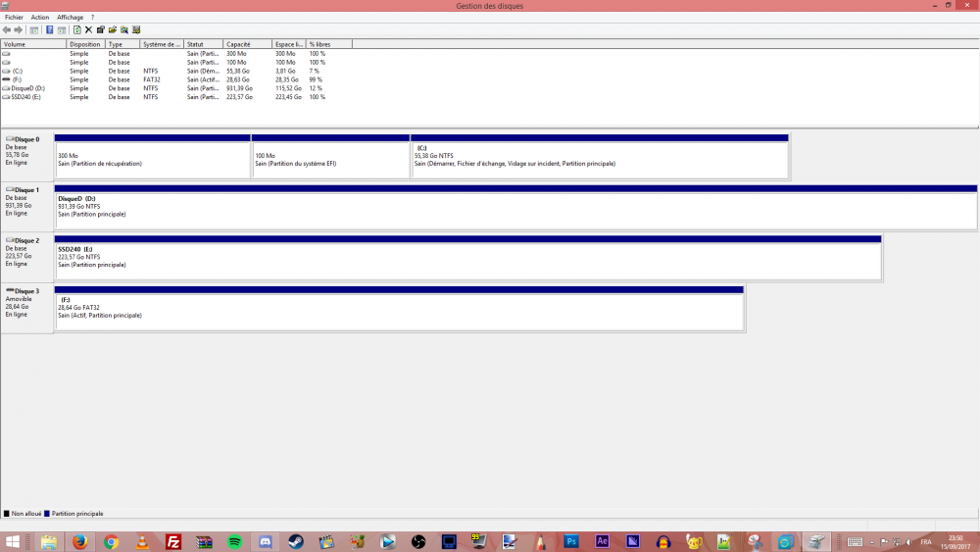Click the last toolbar settings icon
The width and height of the screenshot is (980, 552).
[136, 30]
